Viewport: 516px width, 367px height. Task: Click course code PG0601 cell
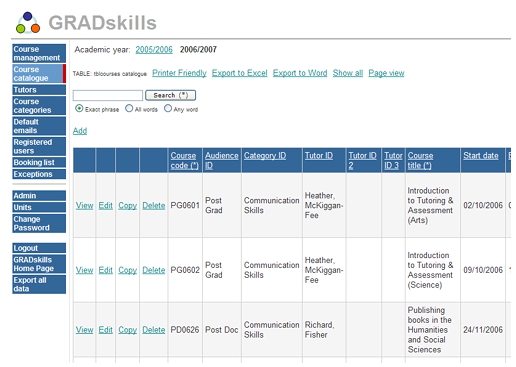pyautogui.click(x=185, y=205)
